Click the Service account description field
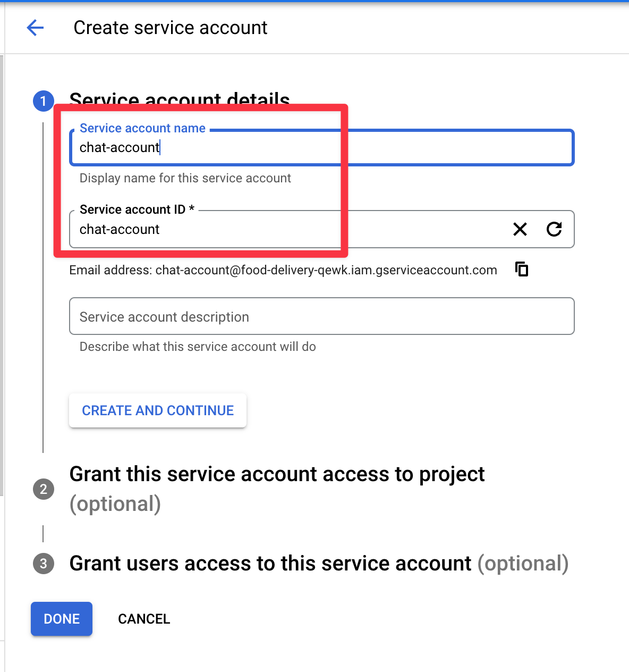 [x=321, y=317]
